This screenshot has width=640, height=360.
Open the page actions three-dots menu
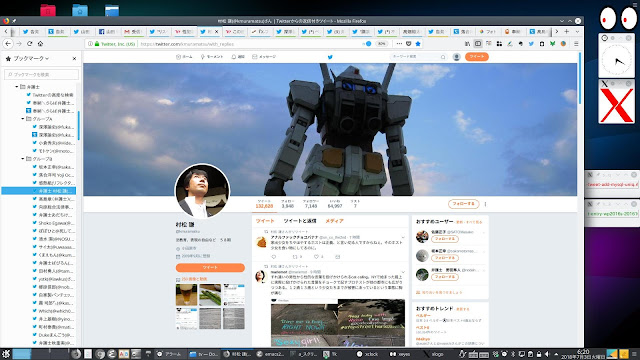[x=399, y=44]
